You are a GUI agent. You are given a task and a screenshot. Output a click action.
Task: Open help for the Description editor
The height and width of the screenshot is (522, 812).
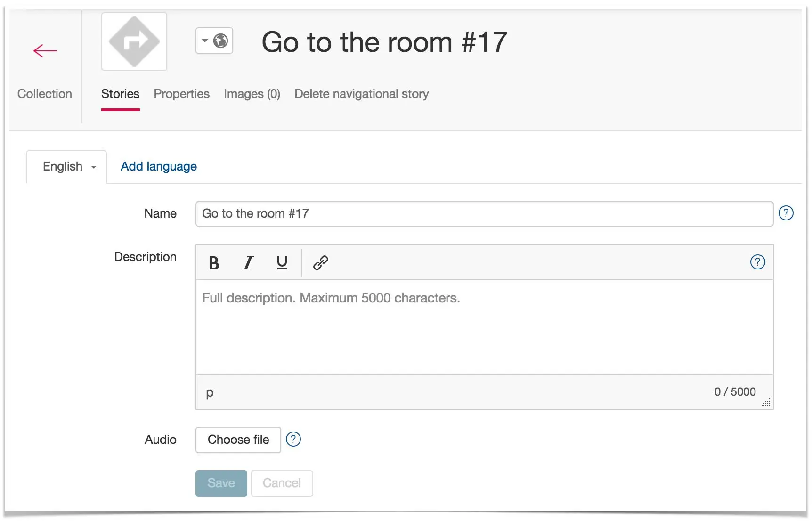[757, 262]
